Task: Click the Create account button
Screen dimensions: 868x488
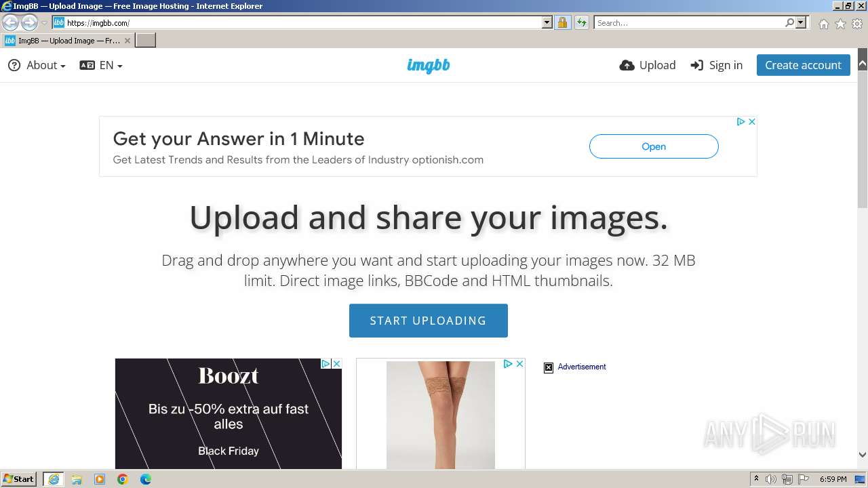Action: coord(803,65)
